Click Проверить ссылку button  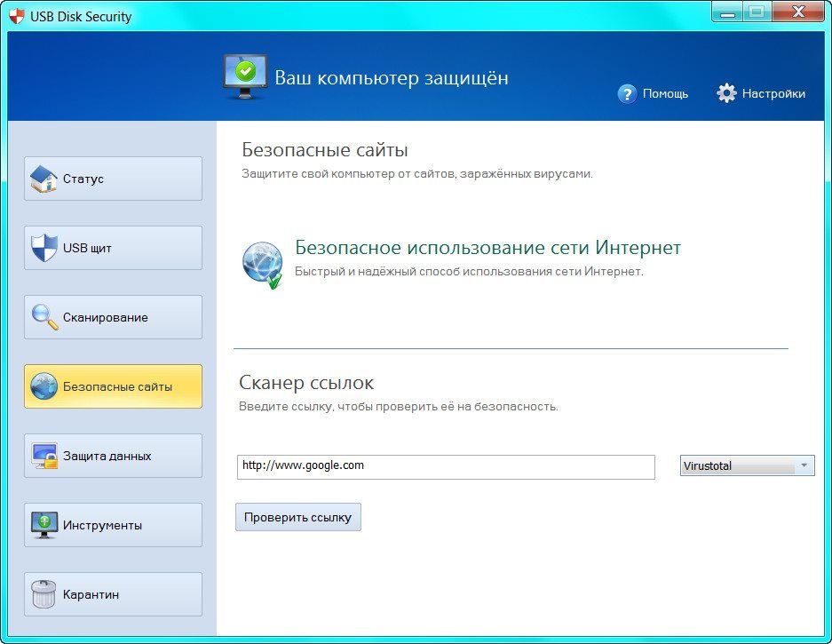pyautogui.click(x=298, y=517)
